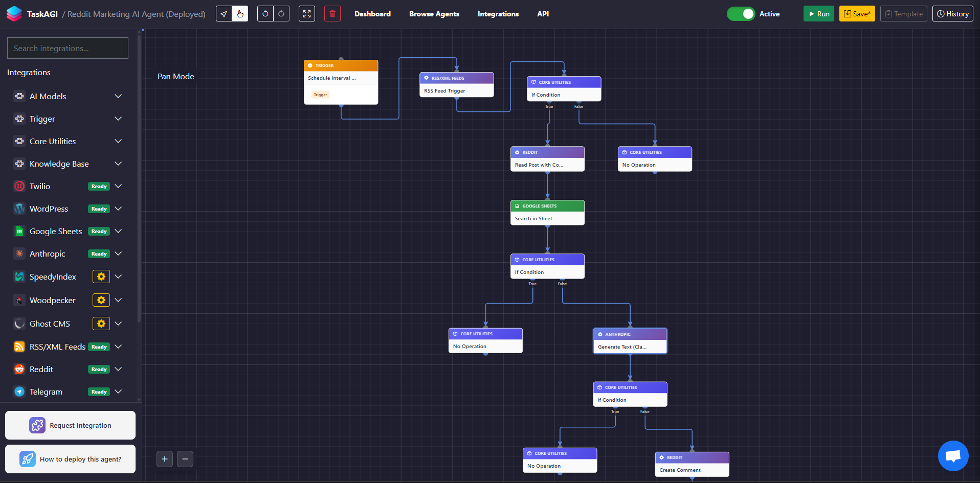Viewport: 980px width, 483px height.
Task: Click the Reddit integration icon
Action: pos(19,369)
